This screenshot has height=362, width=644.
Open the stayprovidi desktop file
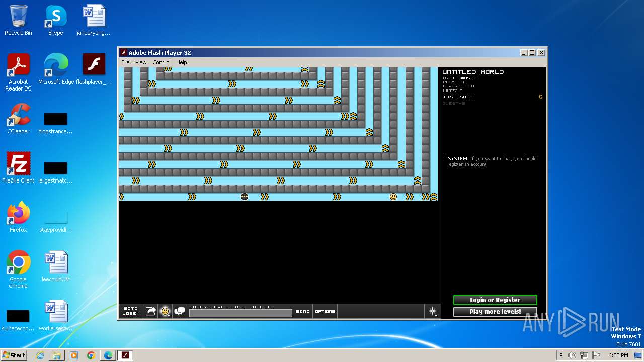(55, 222)
